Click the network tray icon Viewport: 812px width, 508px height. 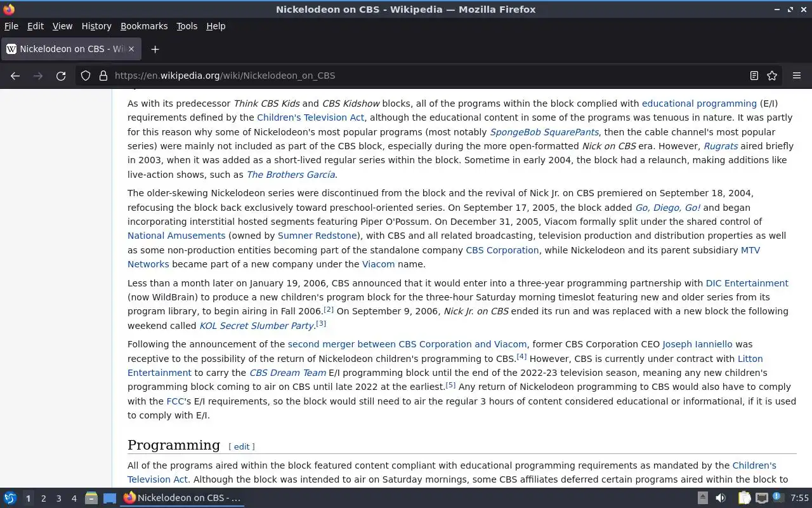[762, 498]
